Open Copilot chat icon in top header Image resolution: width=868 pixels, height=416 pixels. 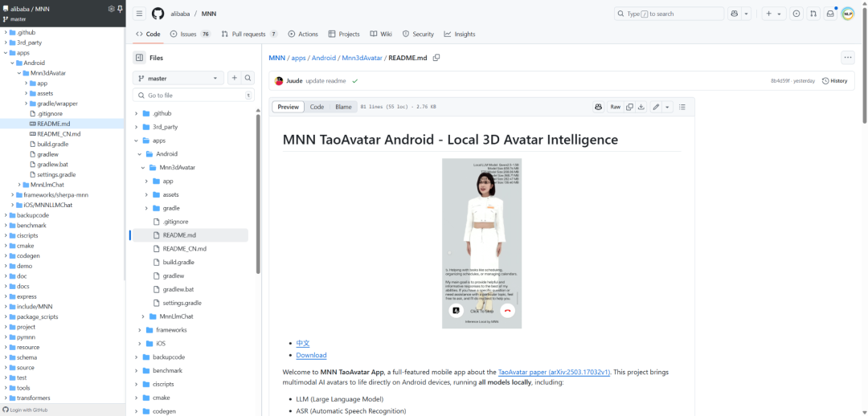735,14
